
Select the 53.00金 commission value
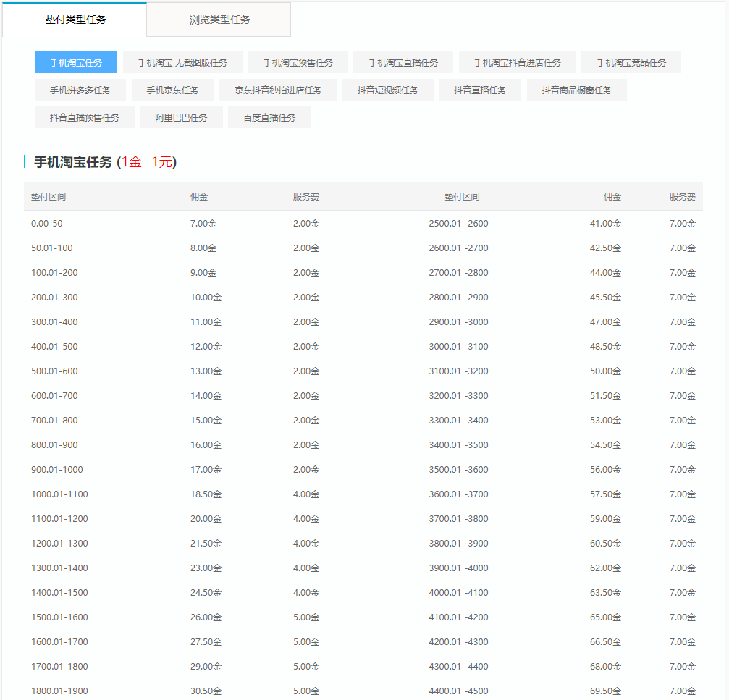point(605,420)
